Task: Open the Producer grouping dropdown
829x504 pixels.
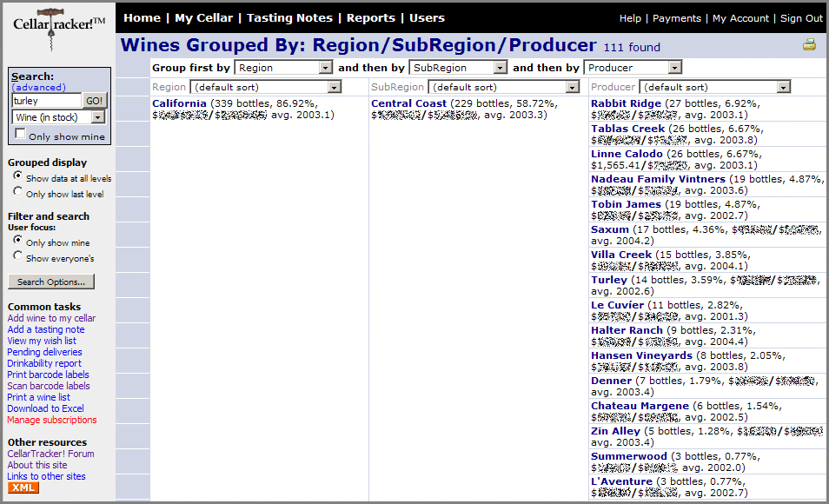Action: click(x=633, y=68)
